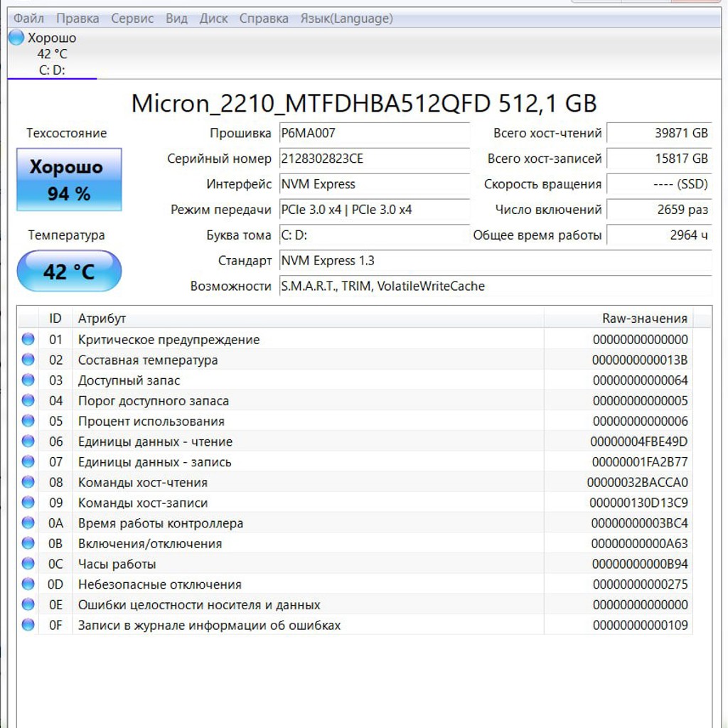Screen dimensions: 728x728
Task: Select the Процент использования attribute name
Action: click(151, 422)
